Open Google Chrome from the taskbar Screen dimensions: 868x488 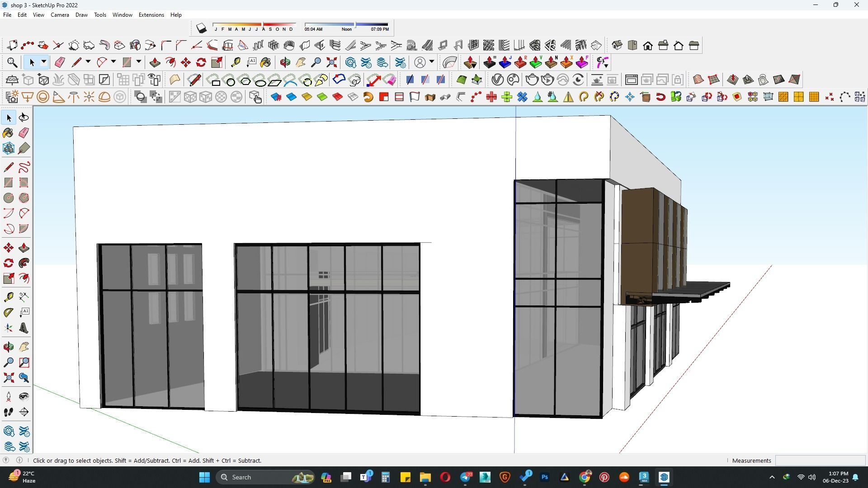tap(585, 477)
